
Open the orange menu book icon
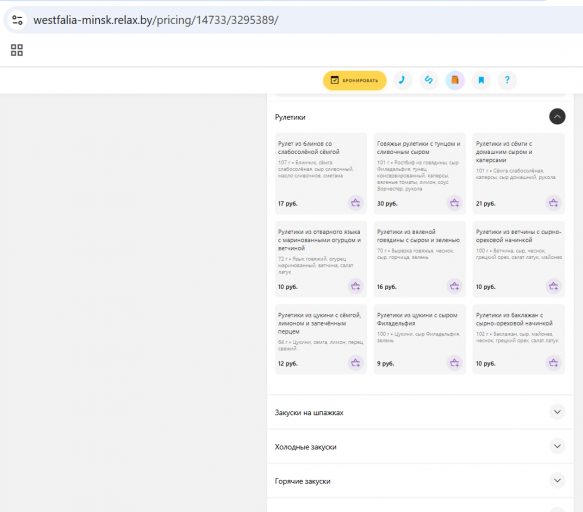click(455, 80)
